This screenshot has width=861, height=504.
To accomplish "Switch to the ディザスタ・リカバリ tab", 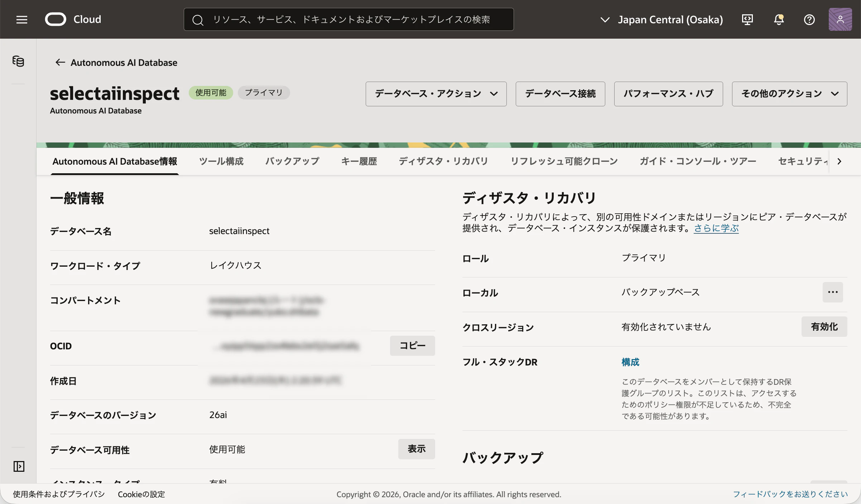I will [443, 161].
